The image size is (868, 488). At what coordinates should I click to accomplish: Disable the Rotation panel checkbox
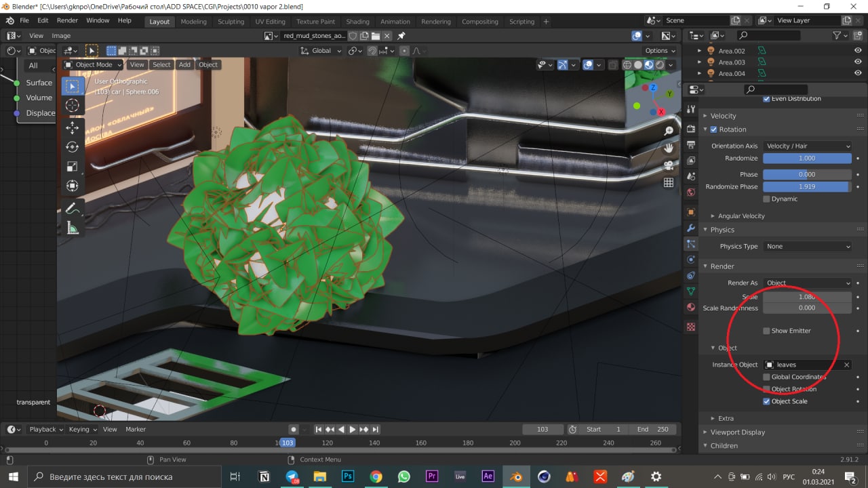713,129
